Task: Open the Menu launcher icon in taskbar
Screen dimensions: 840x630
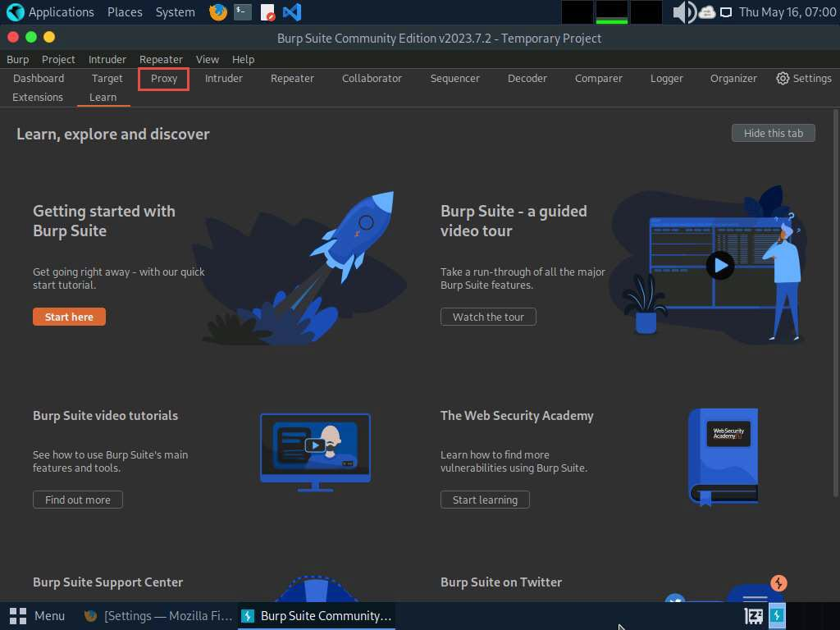Action: tap(18, 615)
